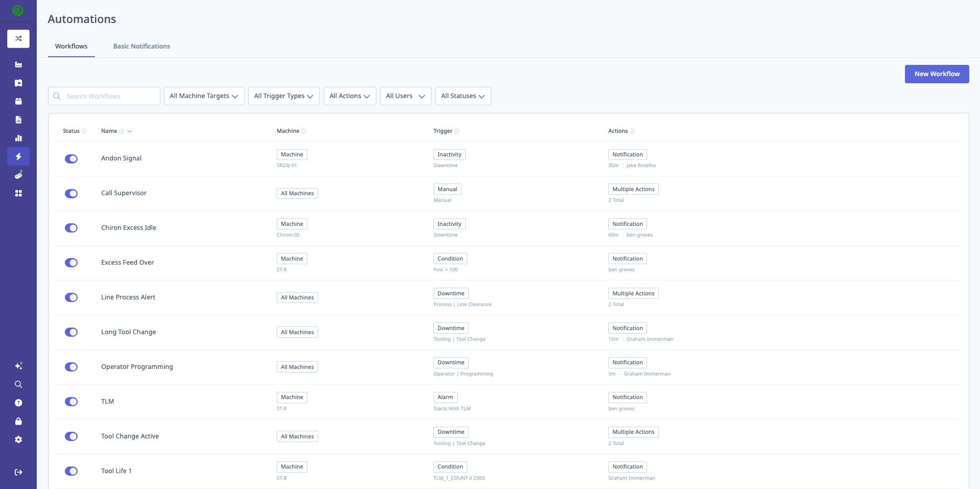Viewport: 980px width, 489px height.
Task: Click the log out icon at sidebar bottom
Action: click(18, 472)
